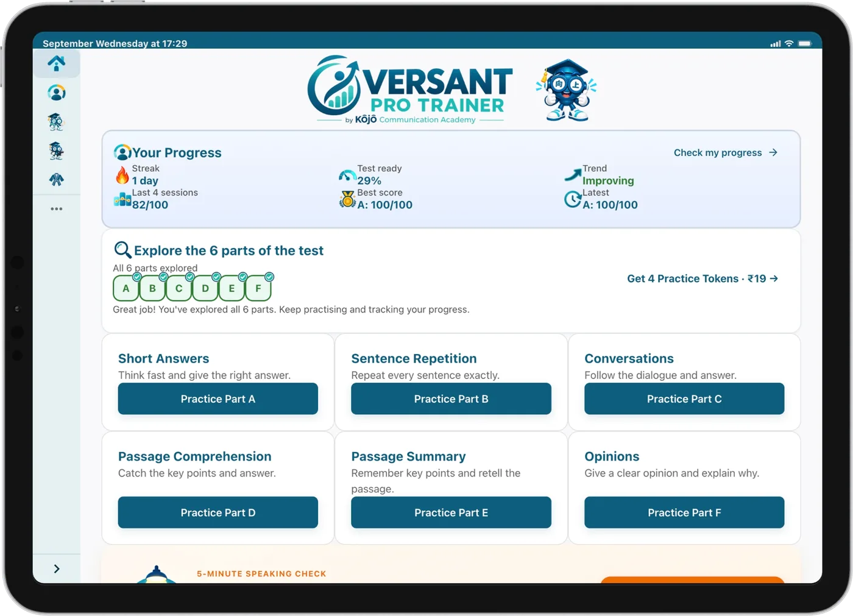853x616 pixels.
Task: Select the explored part F badge
Action: click(x=258, y=288)
